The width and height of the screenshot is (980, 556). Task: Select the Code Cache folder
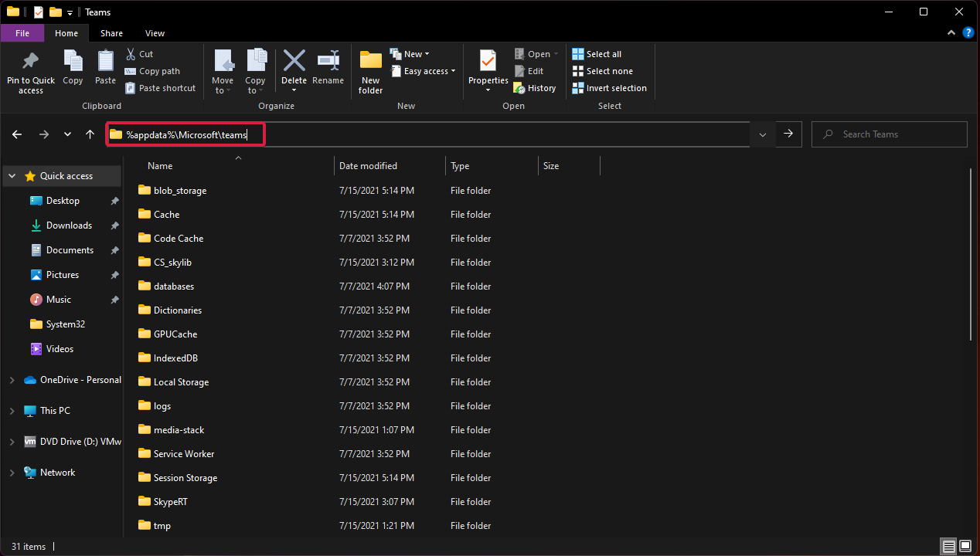pos(179,239)
